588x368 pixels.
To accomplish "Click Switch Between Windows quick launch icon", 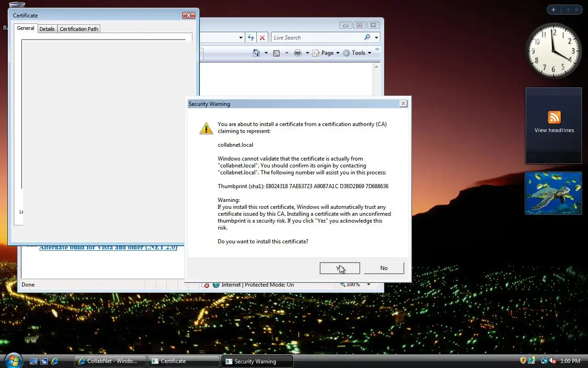I will 44,361.
